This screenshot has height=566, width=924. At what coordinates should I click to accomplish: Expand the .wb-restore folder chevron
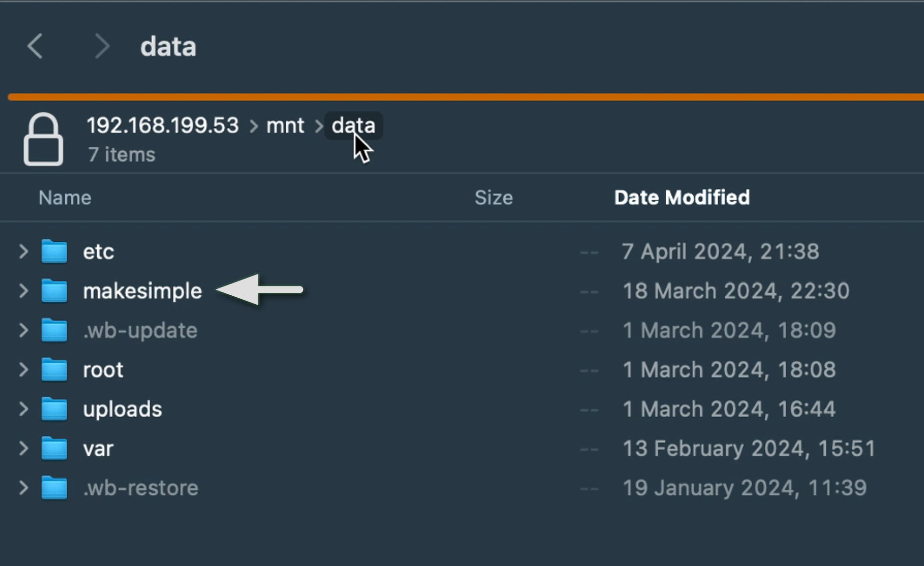click(x=23, y=488)
